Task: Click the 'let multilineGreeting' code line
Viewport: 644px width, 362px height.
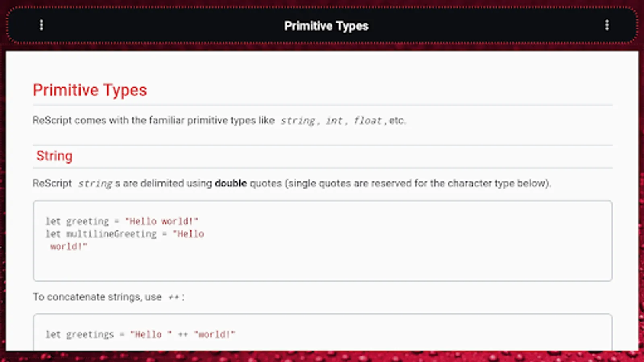Action: [125, 234]
